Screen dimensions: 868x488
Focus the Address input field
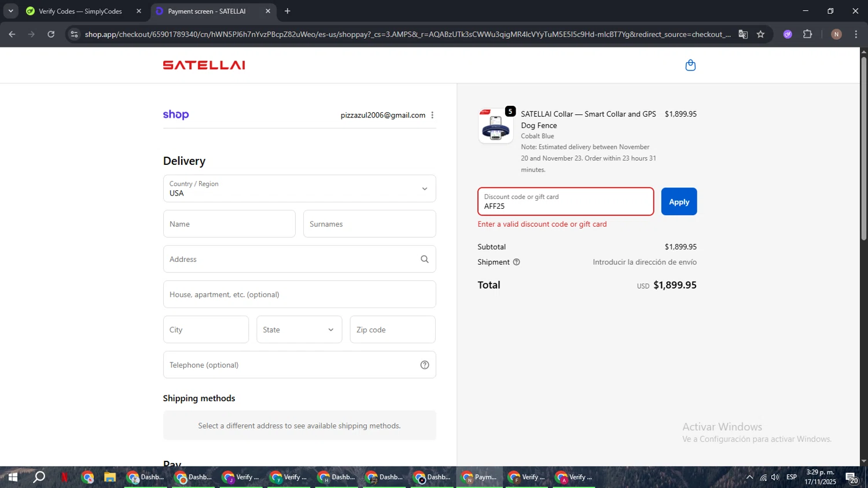coord(299,259)
